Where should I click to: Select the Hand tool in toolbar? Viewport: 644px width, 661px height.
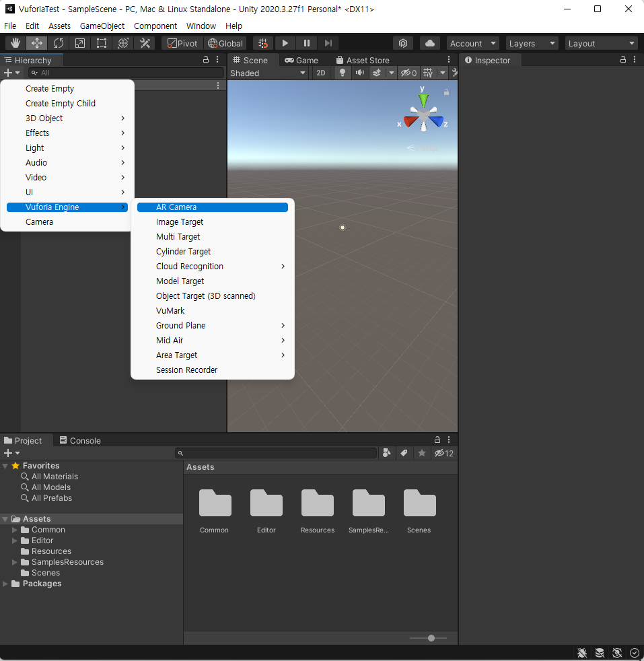[15, 43]
